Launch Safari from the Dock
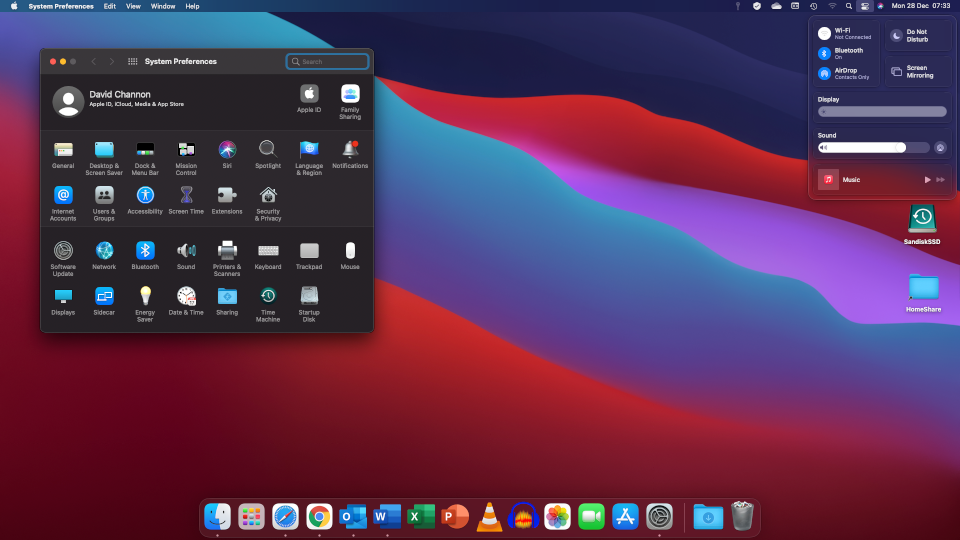 (x=285, y=517)
